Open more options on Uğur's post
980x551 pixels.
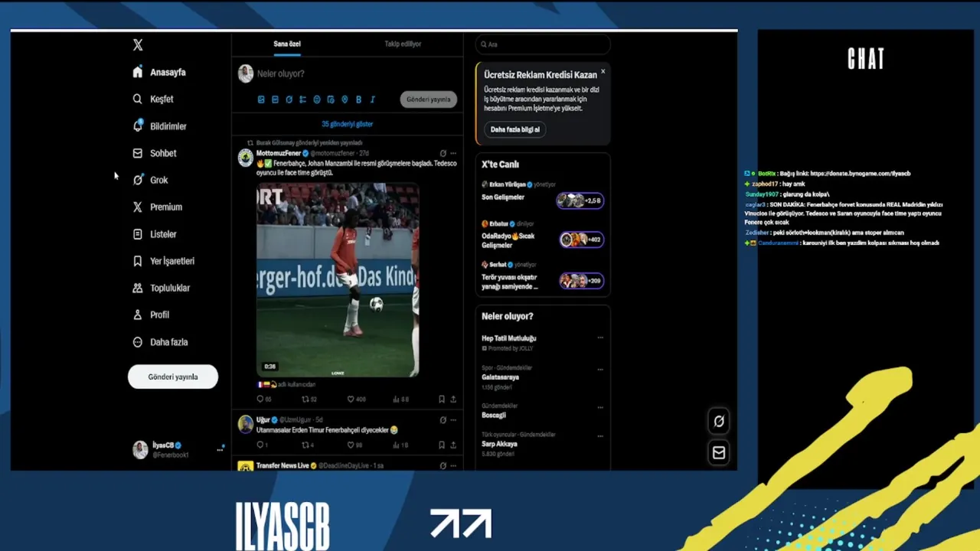[x=453, y=419]
